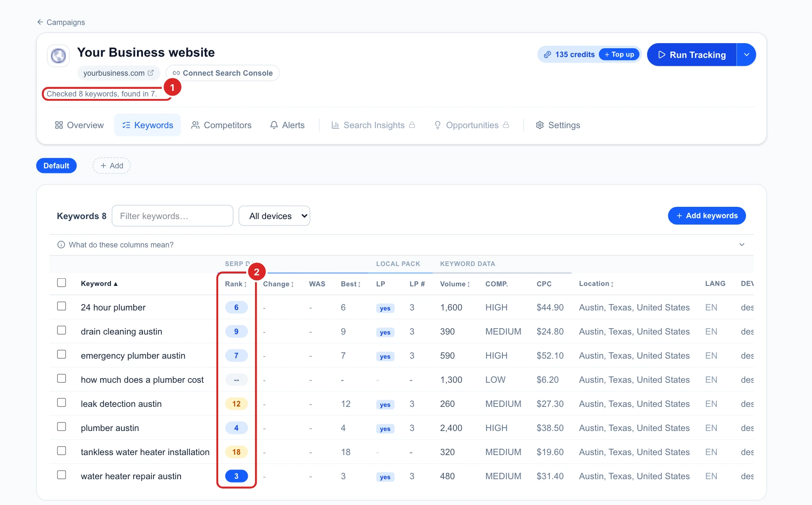Open yourbusiness.com via the external link icon

click(151, 73)
